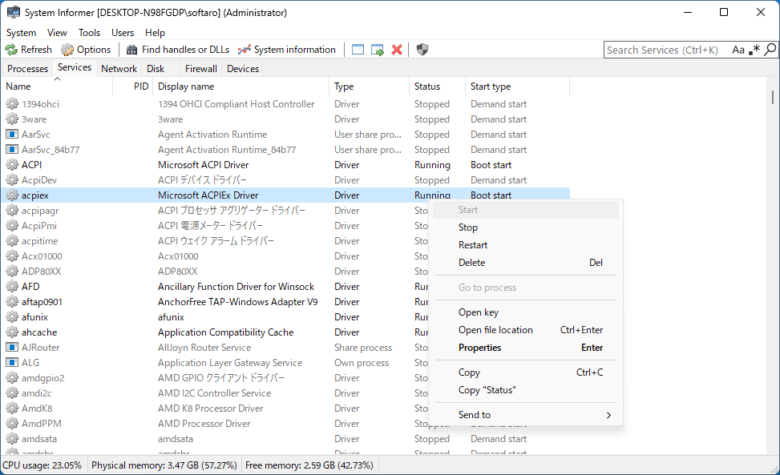This screenshot has height=475, width=780.
Task: Switch to the Network tab
Action: 119,69
